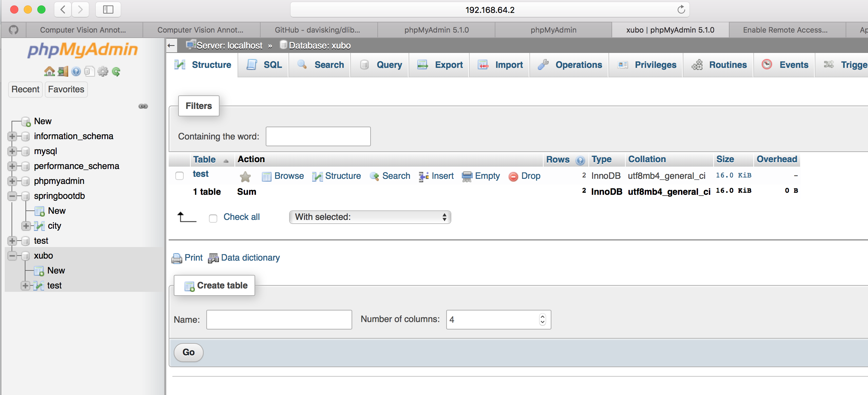Toggle the Check all checkbox
This screenshot has height=395, width=868.
pyautogui.click(x=213, y=218)
